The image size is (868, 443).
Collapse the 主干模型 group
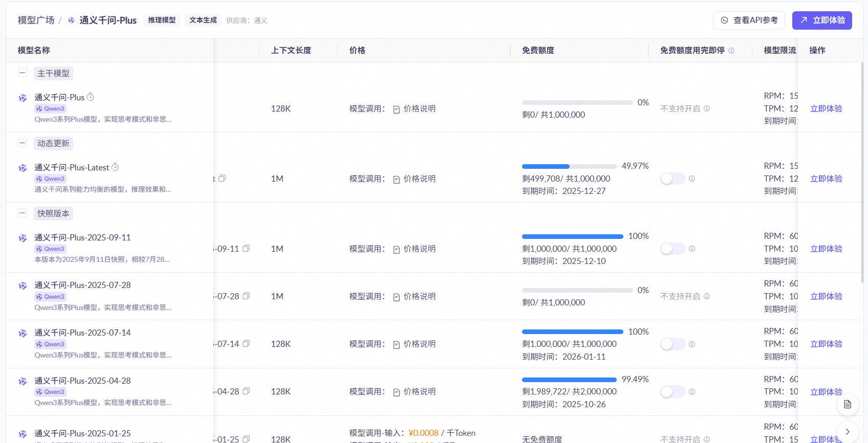(23, 73)
